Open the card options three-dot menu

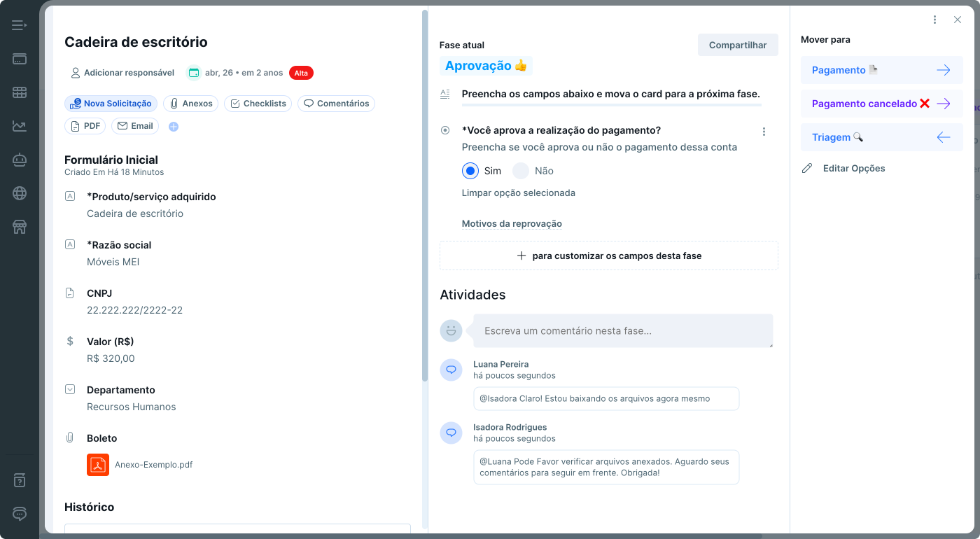[934, 20]
